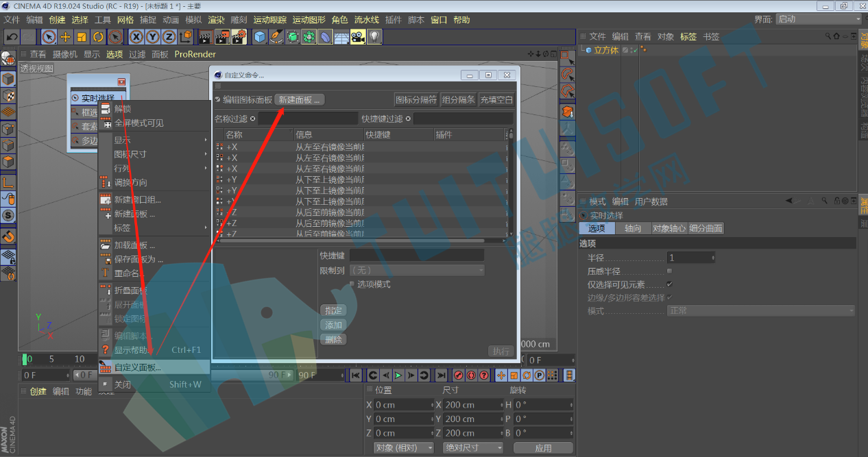The image size is (868, 457).
Task: Jump to the start of the timeline
Action: [x=356, y=375]
